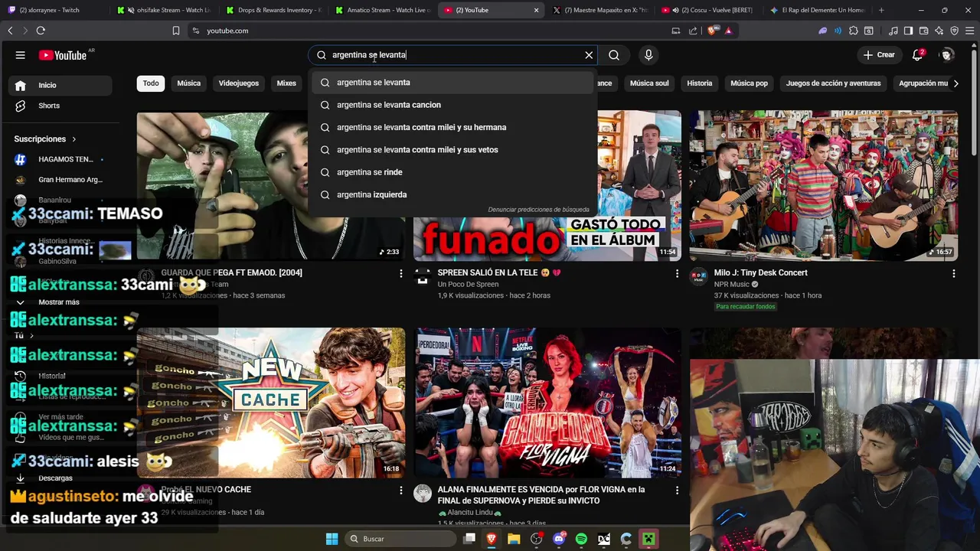980x551 pixels.
Task: Open the Brave VPN shield icon
Action: (x=954, y=31)
